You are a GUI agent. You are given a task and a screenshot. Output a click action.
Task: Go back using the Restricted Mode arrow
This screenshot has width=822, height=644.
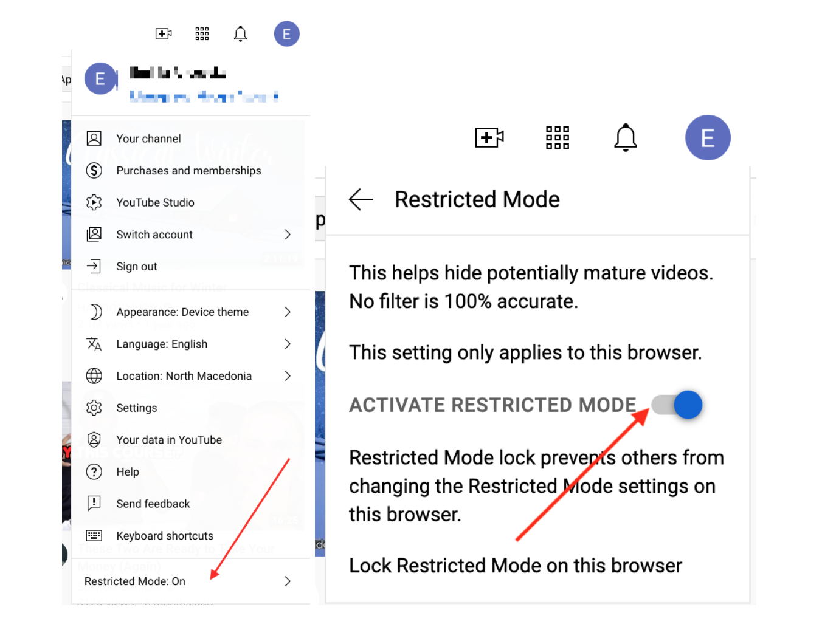point(361,199)
